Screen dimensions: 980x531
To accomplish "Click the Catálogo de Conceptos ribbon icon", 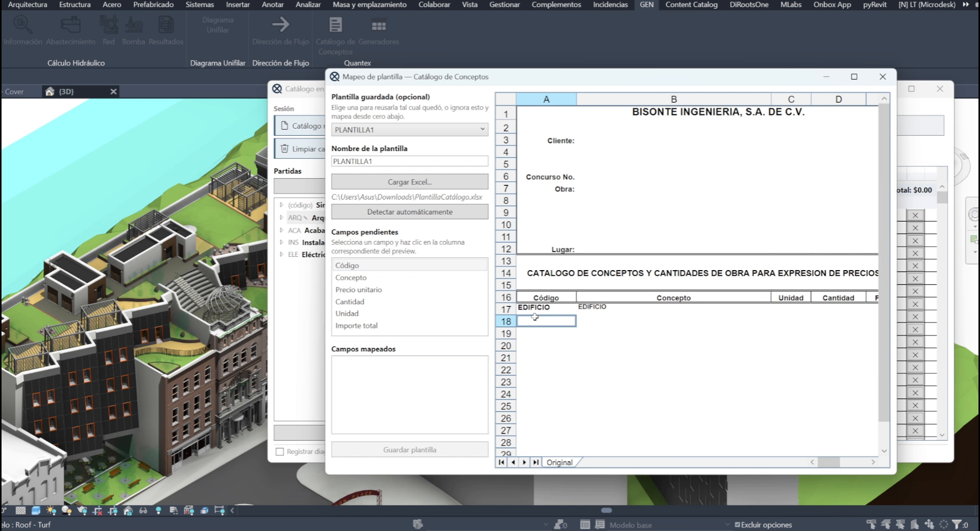I will point(335,25).
